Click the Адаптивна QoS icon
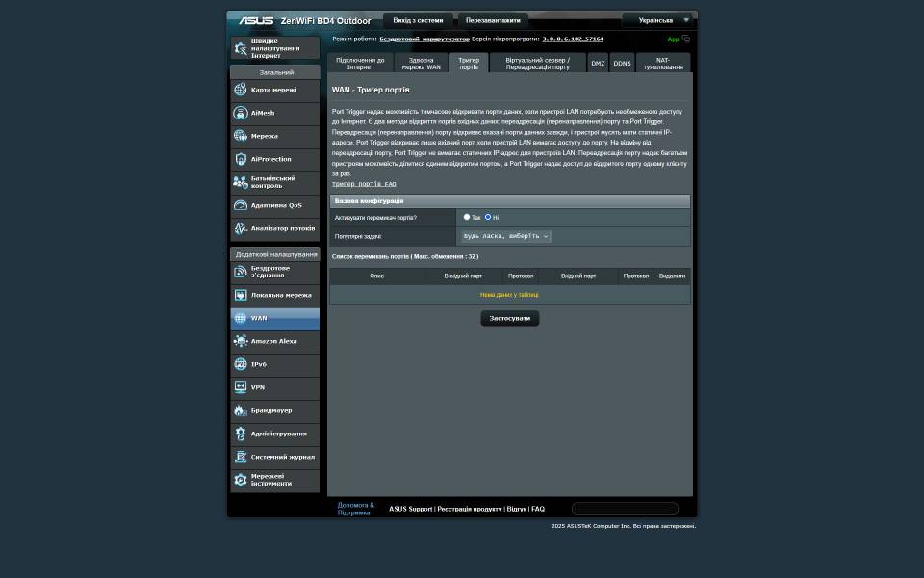 pos(241,205)
